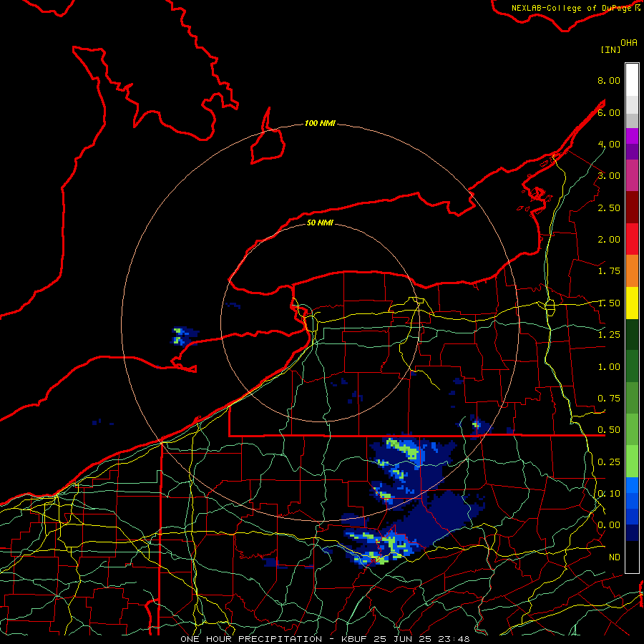This screenshot has width=644, height=644.
Task: Select the 2.00 legend value
Action: point(609,240)
